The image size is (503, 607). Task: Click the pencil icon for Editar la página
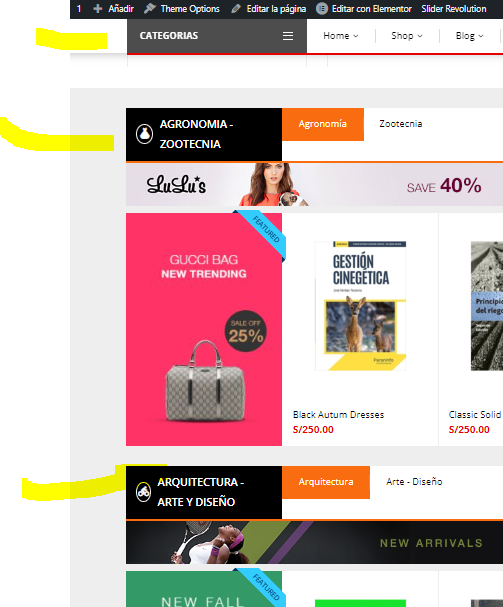[x=236, y=9]
